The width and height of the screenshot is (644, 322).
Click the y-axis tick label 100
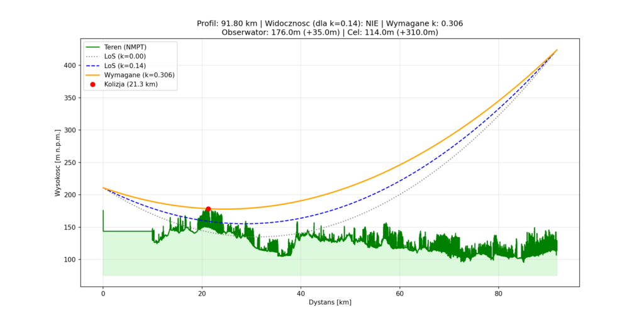pyautogui.click(x=70, y=260)
